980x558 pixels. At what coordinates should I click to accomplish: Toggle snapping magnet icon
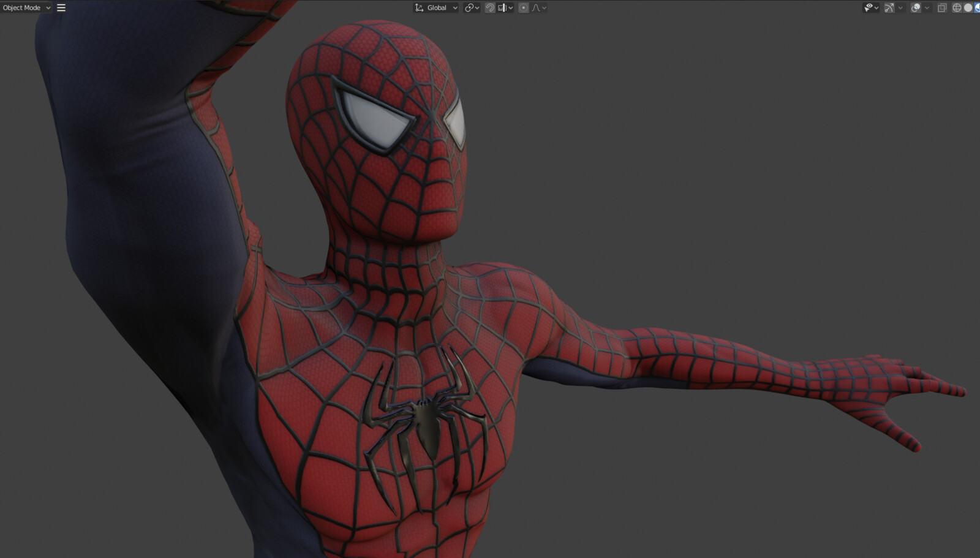490,8
